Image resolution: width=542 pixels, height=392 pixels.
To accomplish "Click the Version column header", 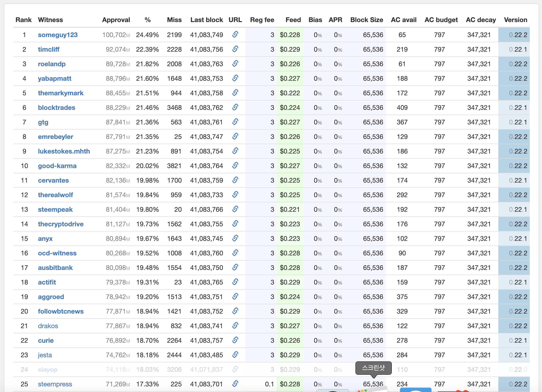I will pos(516,20).
